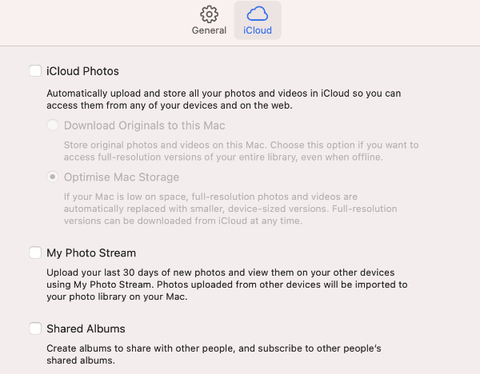Click the Optimise Mac Storage label text
The width and height of the screenshot is (480, 374).
pos(121,177)
